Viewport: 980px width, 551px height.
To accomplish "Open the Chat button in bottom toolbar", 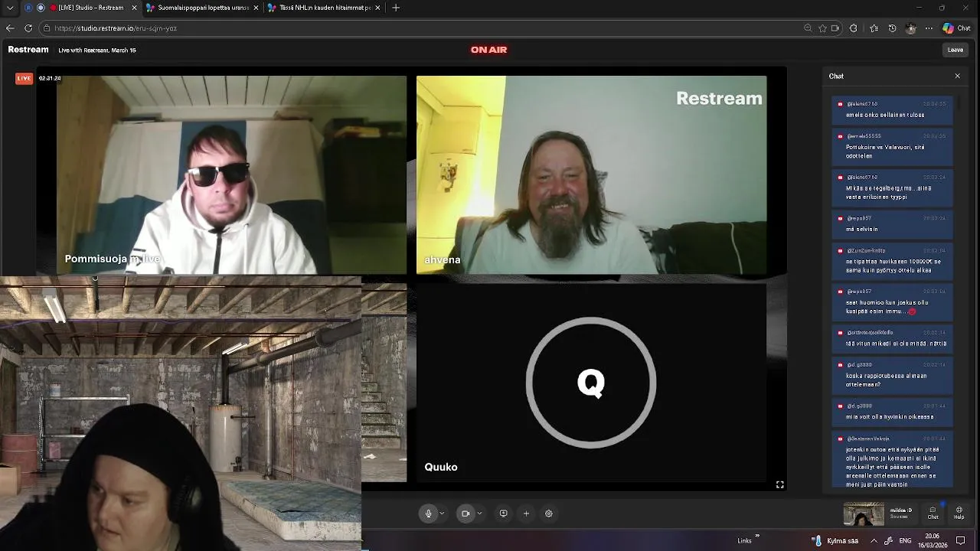I will tap(933, 514).
